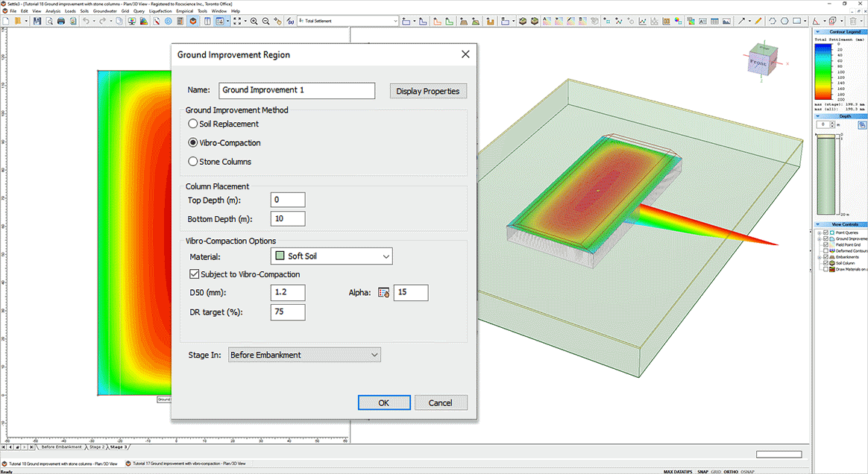This screenshot has height=474, width=868.
Task: Switch to the Before Embankment stage tab
Action: point(61,447)
